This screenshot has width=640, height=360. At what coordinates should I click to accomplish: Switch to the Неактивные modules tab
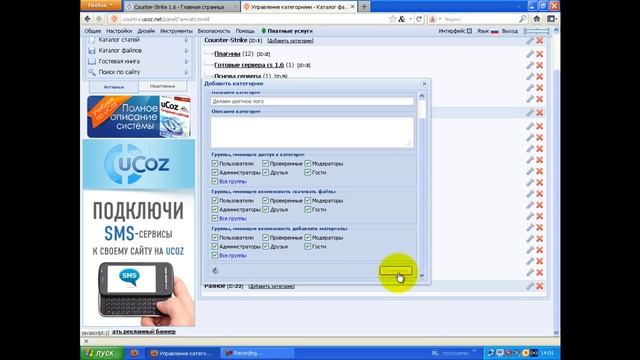(x=162, y=87)
